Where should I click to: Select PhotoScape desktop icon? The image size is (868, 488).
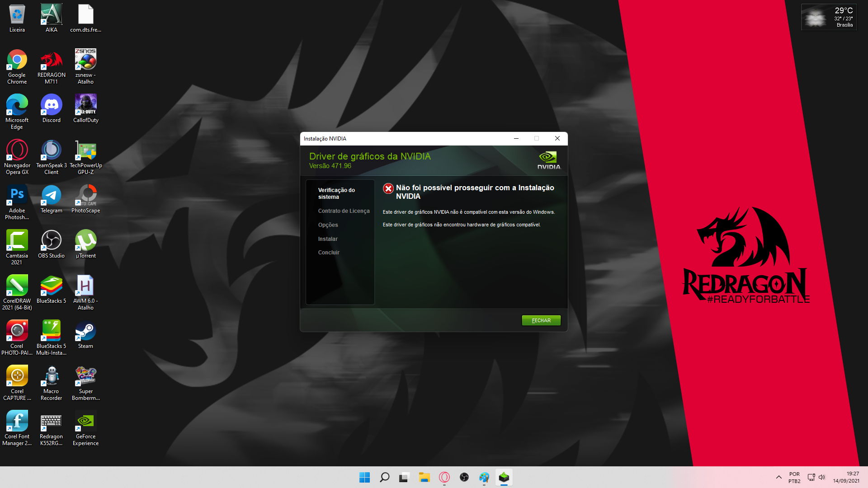click(x=86, y=199)
